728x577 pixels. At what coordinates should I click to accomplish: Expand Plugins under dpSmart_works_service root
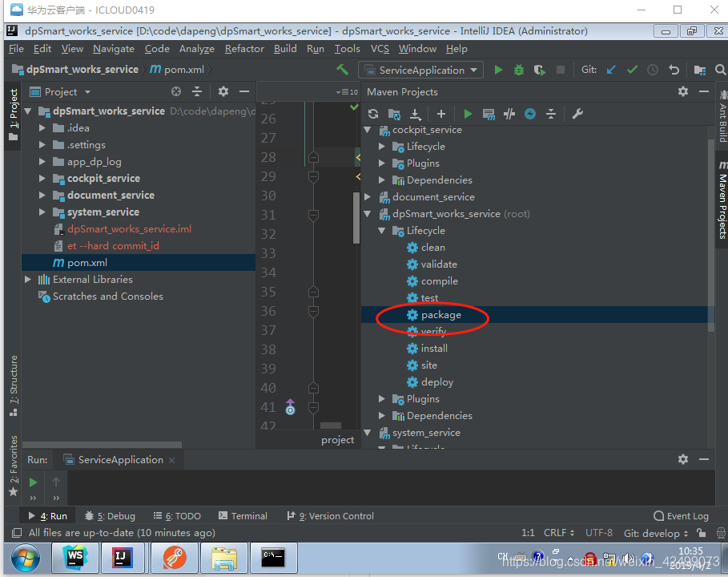[382, 398]
